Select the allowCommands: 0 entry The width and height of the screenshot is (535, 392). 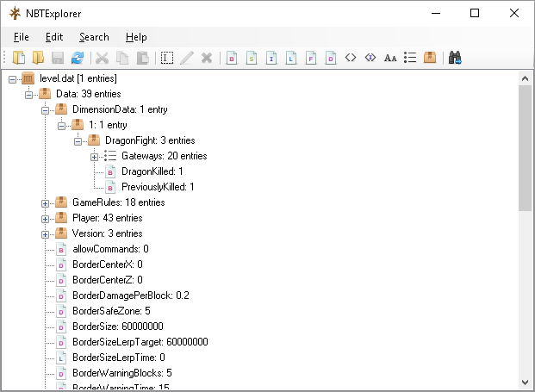pyautogui.click(x=110, y=249)
